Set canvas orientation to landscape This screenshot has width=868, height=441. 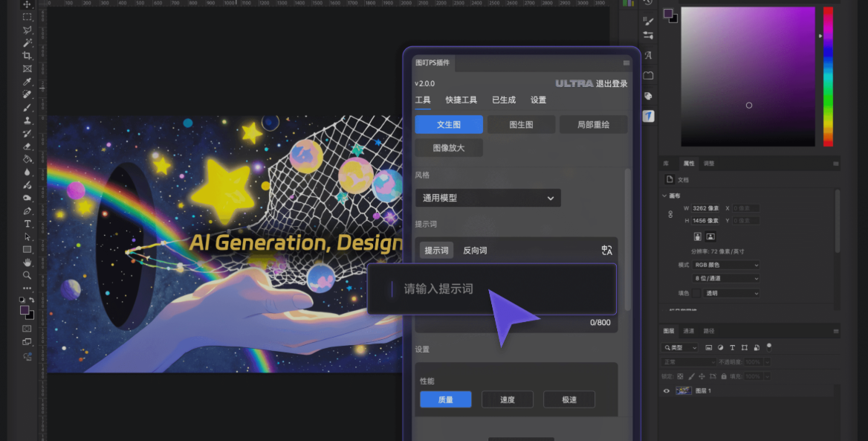tap(710, 236)
